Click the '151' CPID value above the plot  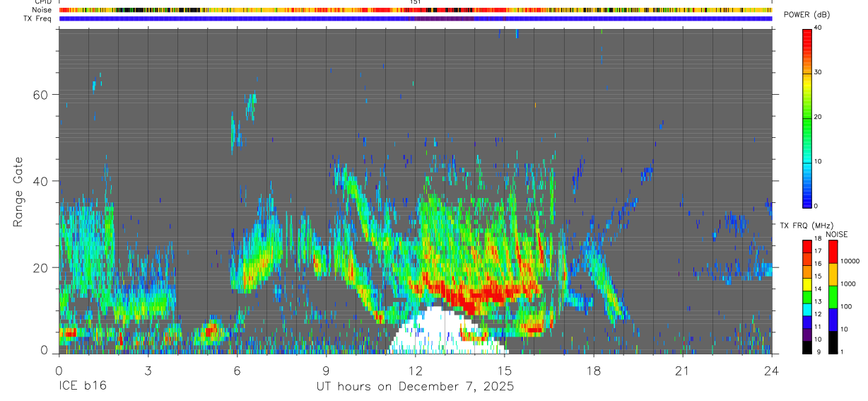(416, 2)
